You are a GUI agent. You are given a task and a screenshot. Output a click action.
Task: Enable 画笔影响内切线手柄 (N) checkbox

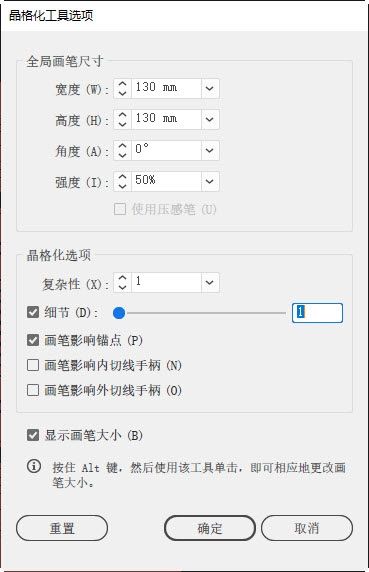pos(33,365)
